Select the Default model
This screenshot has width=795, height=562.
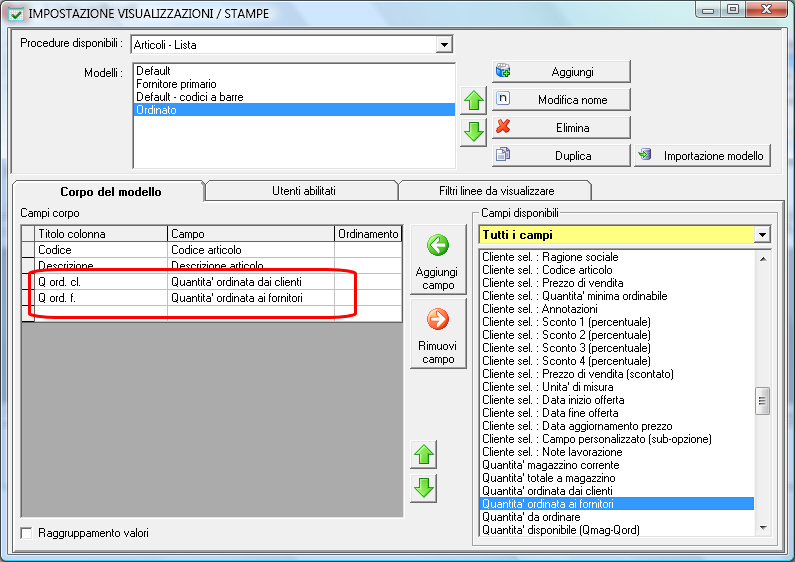coord(294,71)
